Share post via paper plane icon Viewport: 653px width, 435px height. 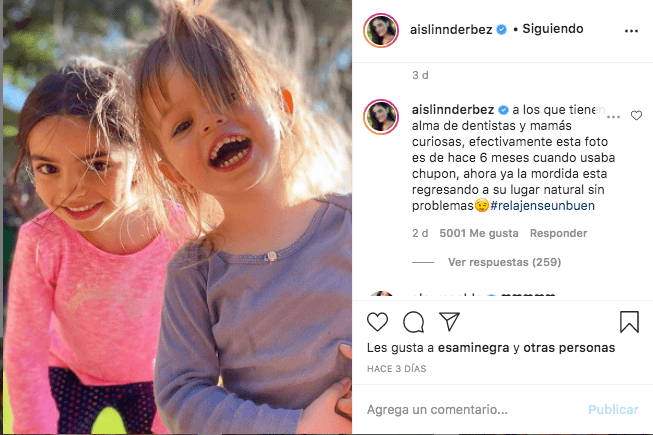pyautogui.click(x=449, y=321)
